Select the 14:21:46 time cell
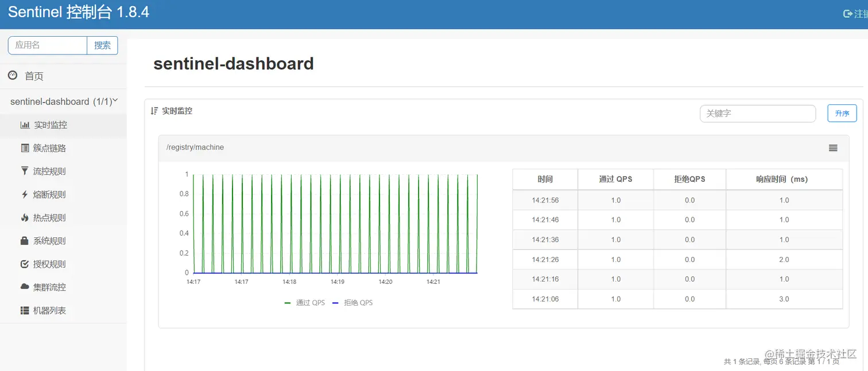Screen dimensions: 868x371 tap(545, 220)
